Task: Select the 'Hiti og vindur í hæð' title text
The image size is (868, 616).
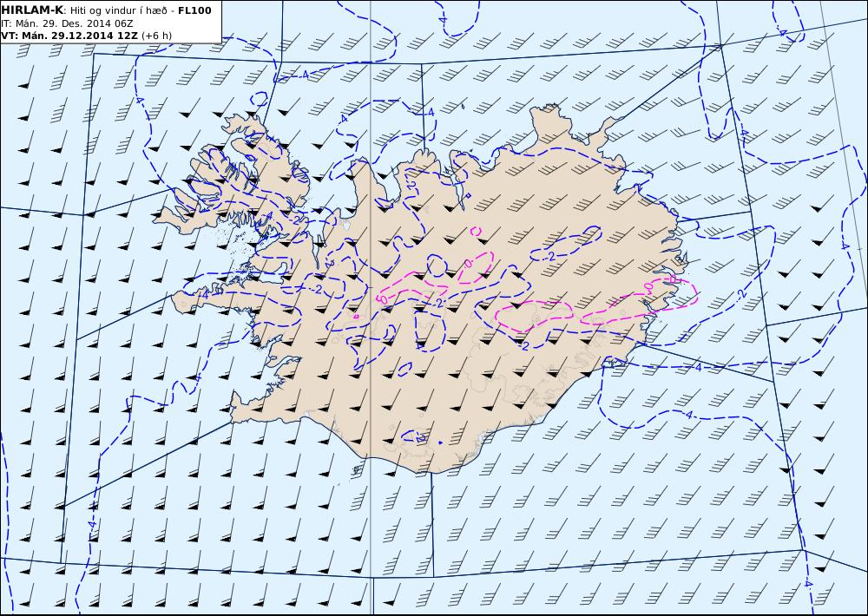Action: click(118, 11)
